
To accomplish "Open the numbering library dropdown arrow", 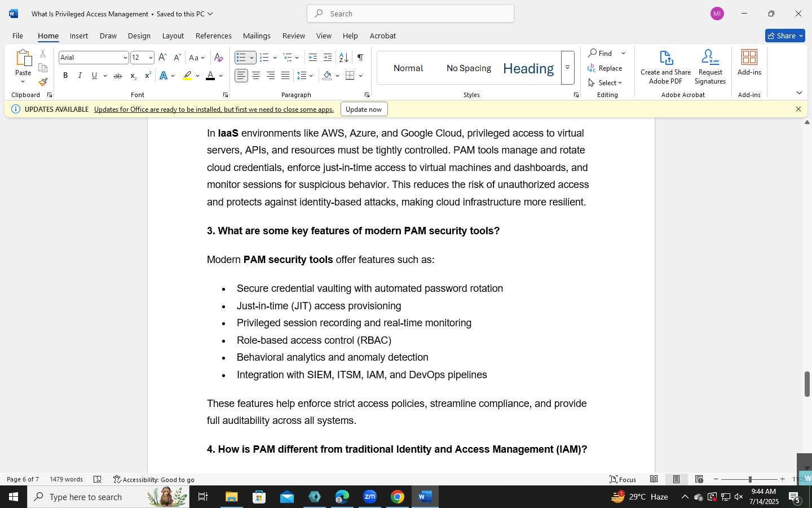I will pos(275,58).
